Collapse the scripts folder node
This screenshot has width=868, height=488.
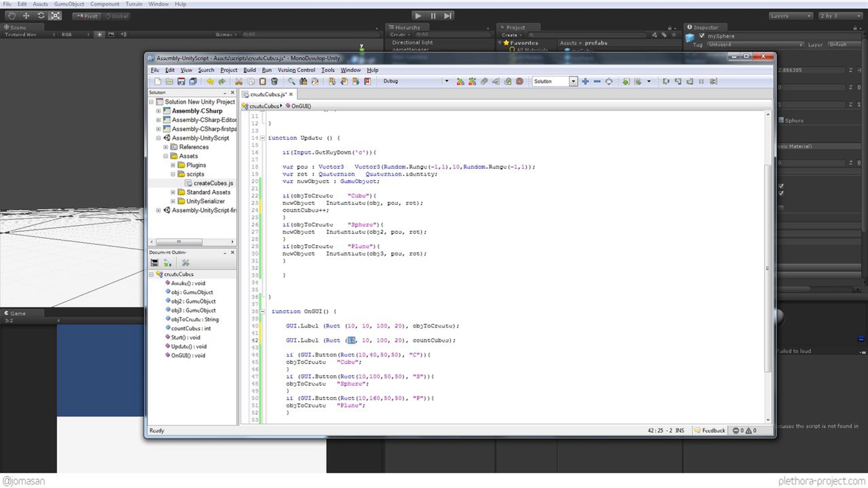pos(173,174)
